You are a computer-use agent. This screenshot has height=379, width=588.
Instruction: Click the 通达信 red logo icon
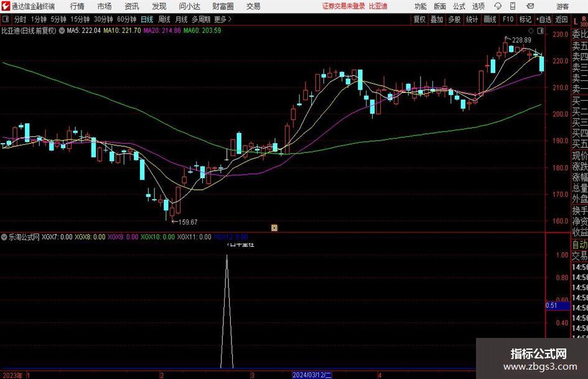[x=6, y=6]
